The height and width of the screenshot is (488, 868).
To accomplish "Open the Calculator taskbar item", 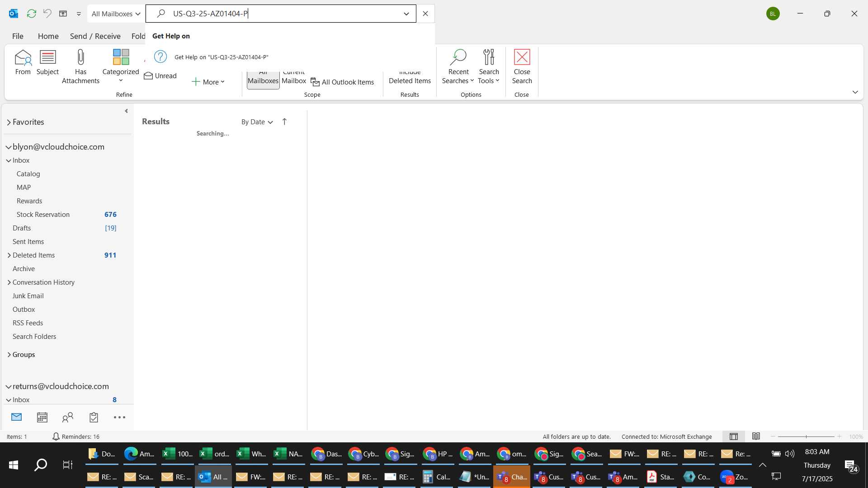I will pos(437,477).
